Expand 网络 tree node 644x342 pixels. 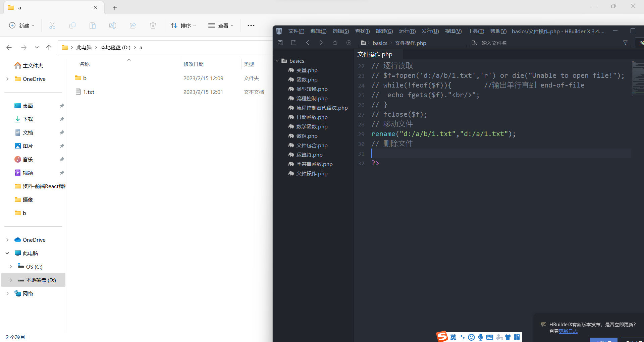pos(7,293)
